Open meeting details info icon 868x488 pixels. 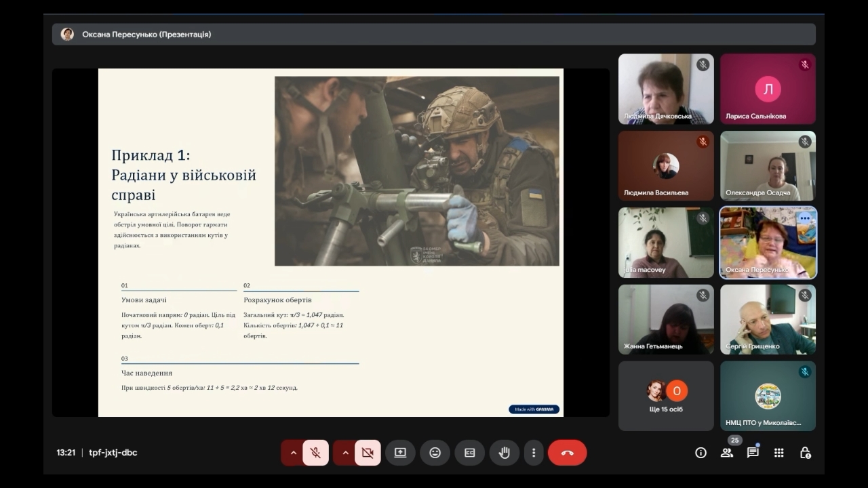coord(701,453)
